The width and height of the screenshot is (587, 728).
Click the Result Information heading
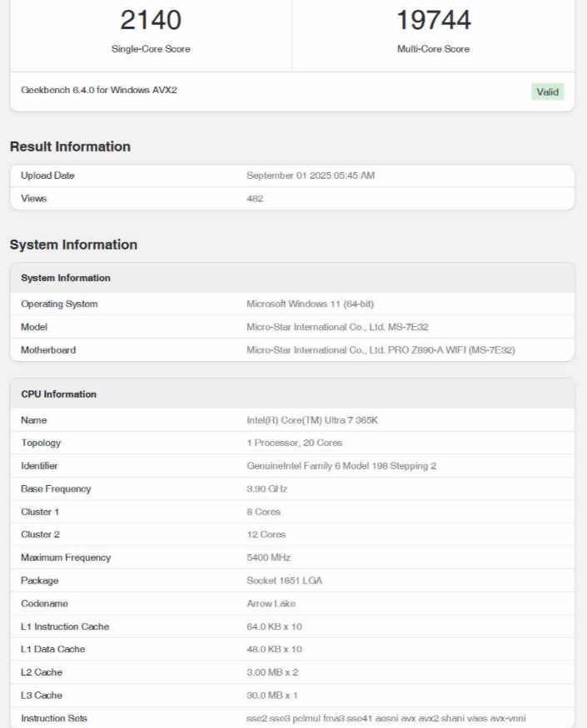70,146
